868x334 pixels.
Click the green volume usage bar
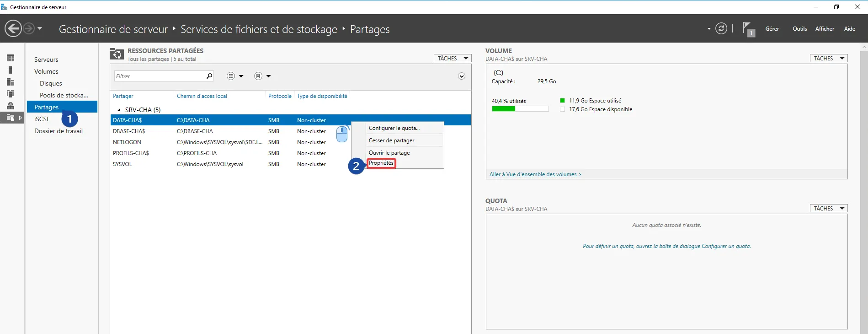(504, 109)
